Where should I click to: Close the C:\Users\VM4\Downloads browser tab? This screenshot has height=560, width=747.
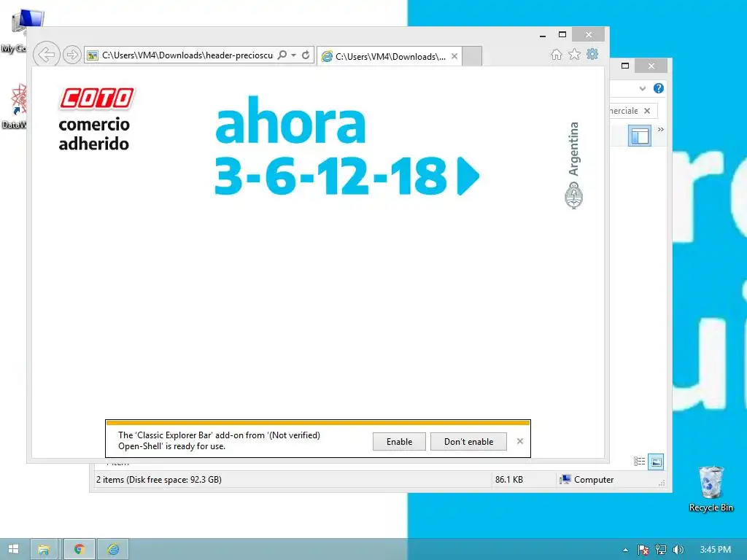point(454,56)
